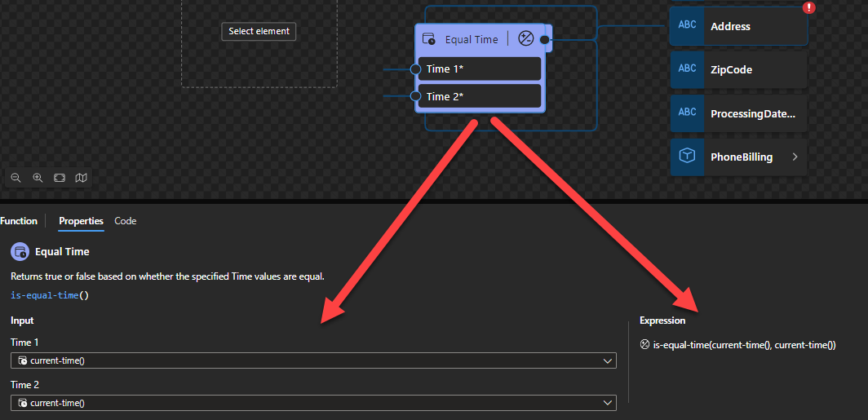Click the output connector of Equal Time node

tap(544, 39)
